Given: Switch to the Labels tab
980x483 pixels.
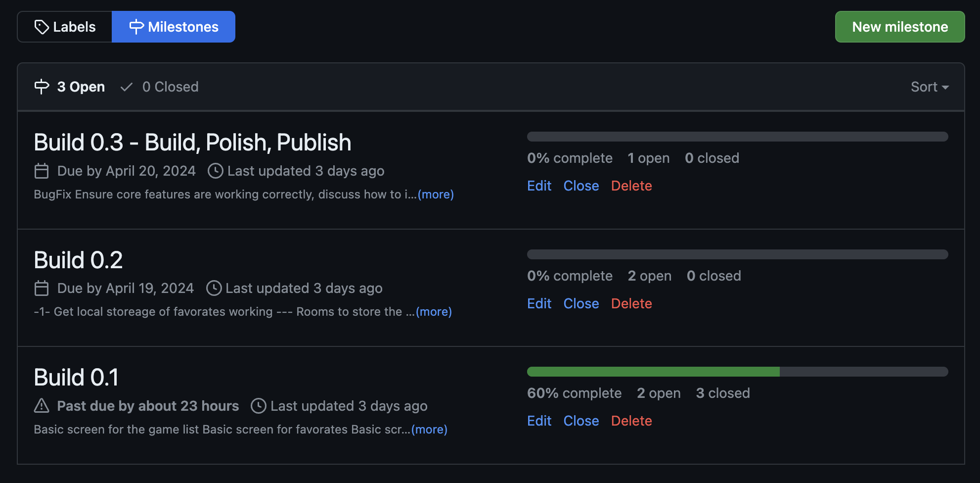Looking at the screenshot, I should coord(65,27).
